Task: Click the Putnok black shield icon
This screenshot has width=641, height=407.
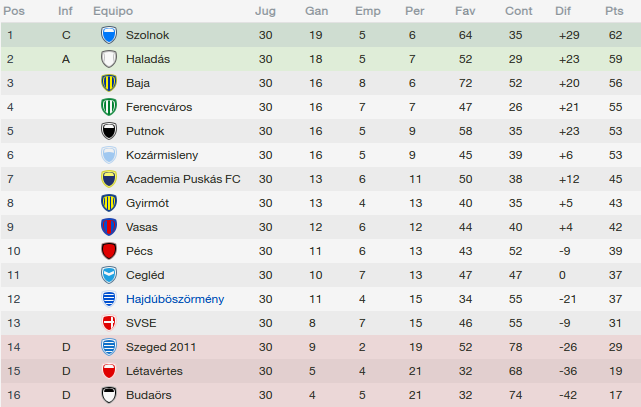Action: 109,131
